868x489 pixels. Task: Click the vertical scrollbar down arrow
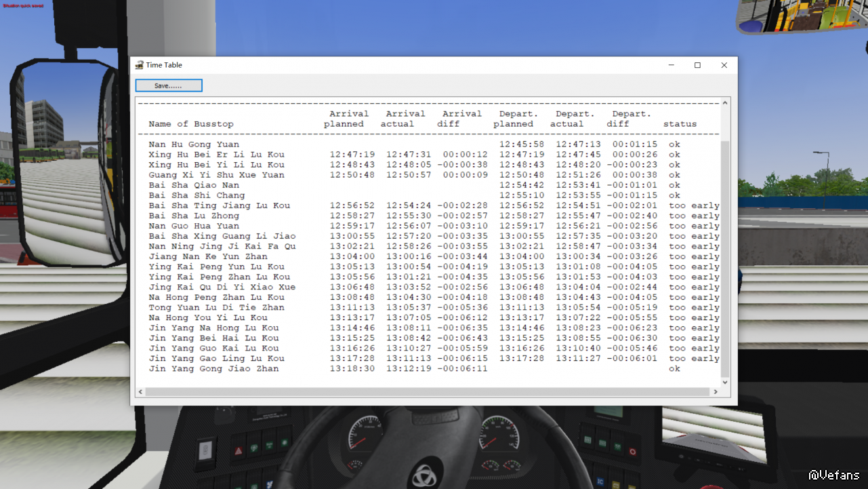(725, 383)
